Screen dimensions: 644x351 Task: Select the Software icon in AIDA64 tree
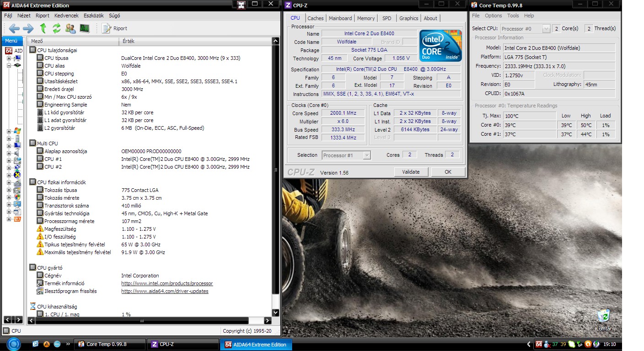pos(17,190)
